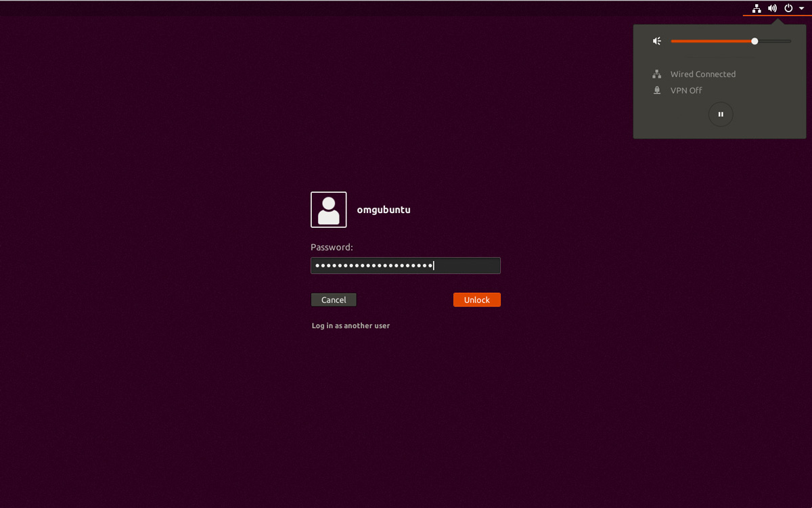Click the speaker volume icon in top bar
The height and width of the screenshot is (508, 812).
[772, 9]
